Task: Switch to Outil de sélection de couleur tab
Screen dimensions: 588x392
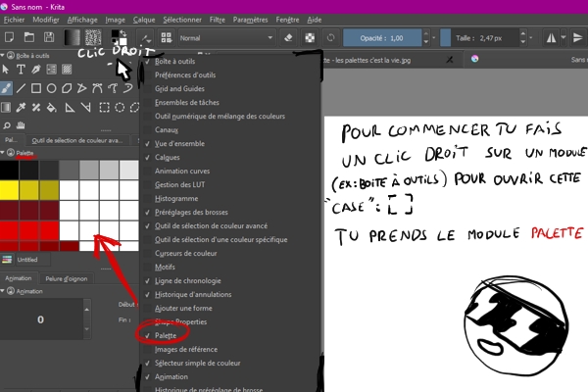Action: click(76, 141)
